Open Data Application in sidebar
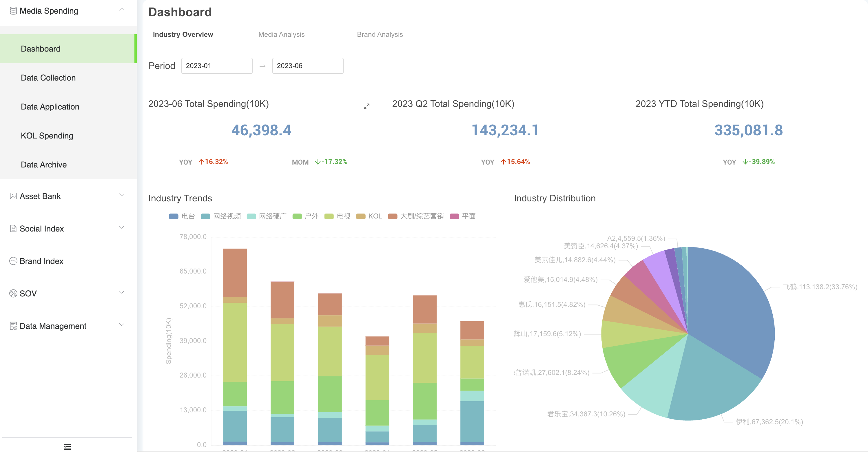The width and height of the screenshot is (868, 452). click(68, 107)
